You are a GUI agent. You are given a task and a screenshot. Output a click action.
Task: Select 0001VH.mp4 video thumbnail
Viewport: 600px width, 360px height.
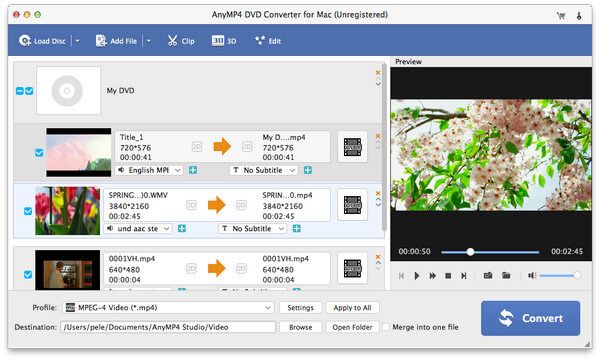(x=67, y=270)
